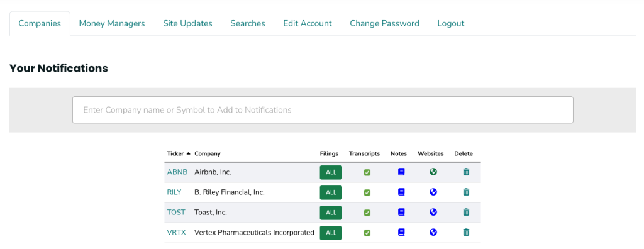
Task: Switch to the Money Managers tab
Action: click(x=112, y=23)
